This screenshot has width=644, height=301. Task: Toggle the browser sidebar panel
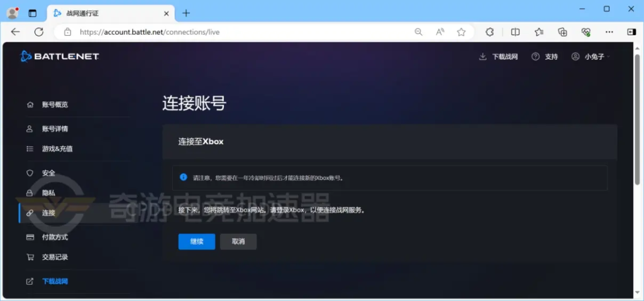(631, 31)
